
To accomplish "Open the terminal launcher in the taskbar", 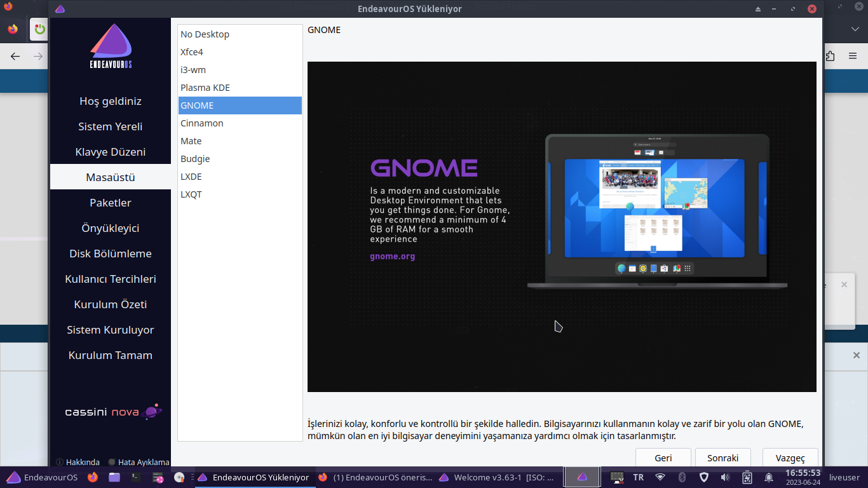I will (136, 477).
